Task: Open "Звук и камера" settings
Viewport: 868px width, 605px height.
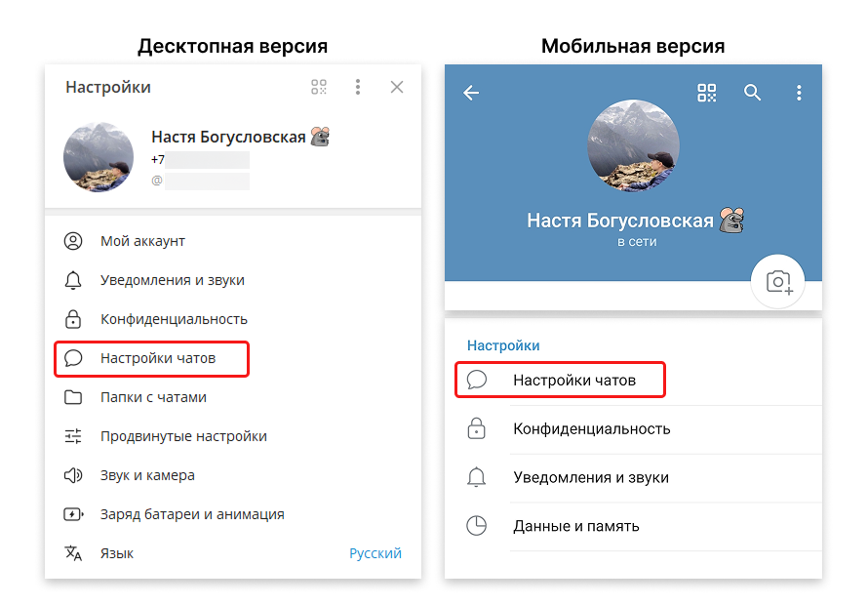Action: click(147, 475)
